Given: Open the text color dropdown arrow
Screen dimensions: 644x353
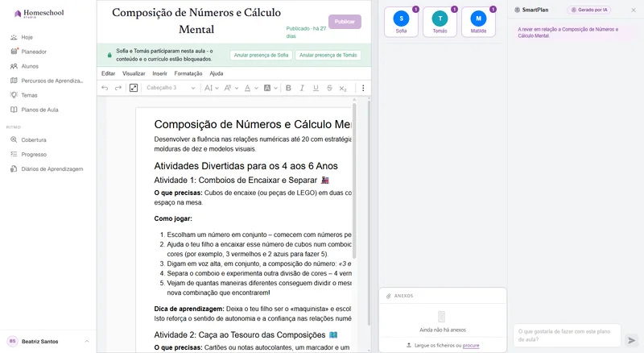Looking at the screenshot, I should click(x=256, y=88).
